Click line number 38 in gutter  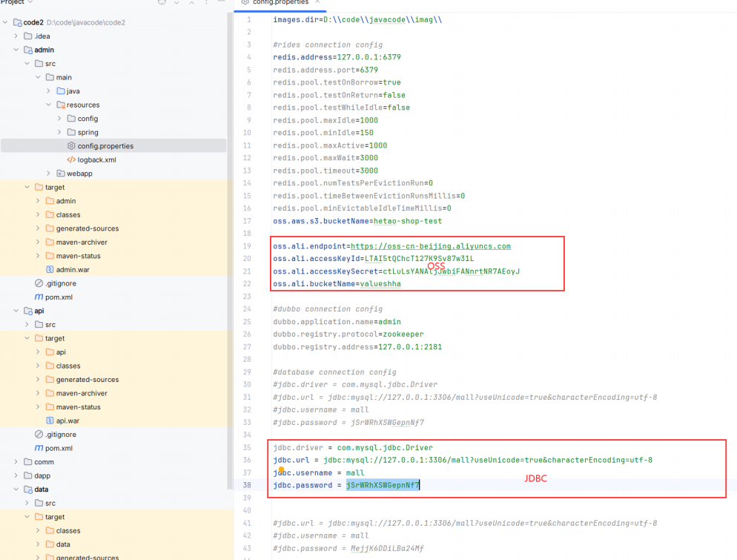247,485
